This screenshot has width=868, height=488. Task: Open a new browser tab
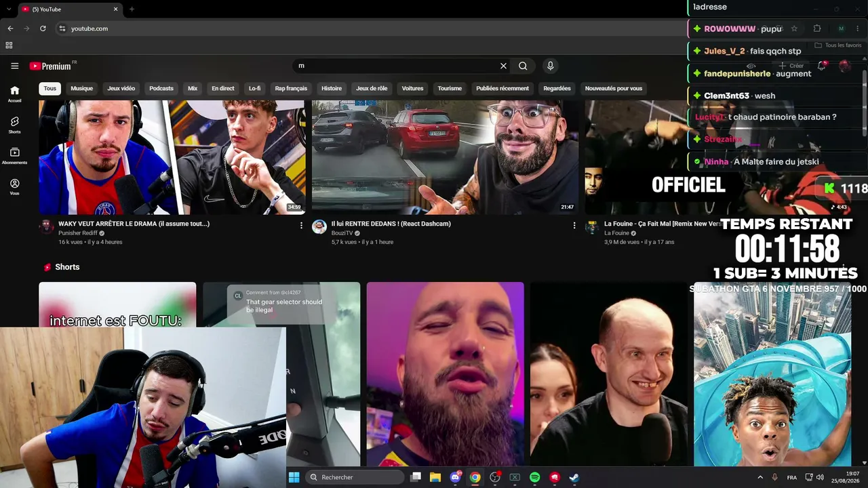click(132, 9)
